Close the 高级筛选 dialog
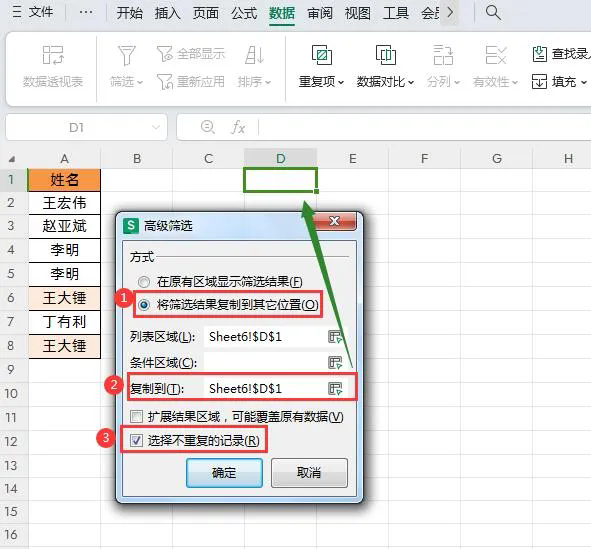 (x=334, y=221)
